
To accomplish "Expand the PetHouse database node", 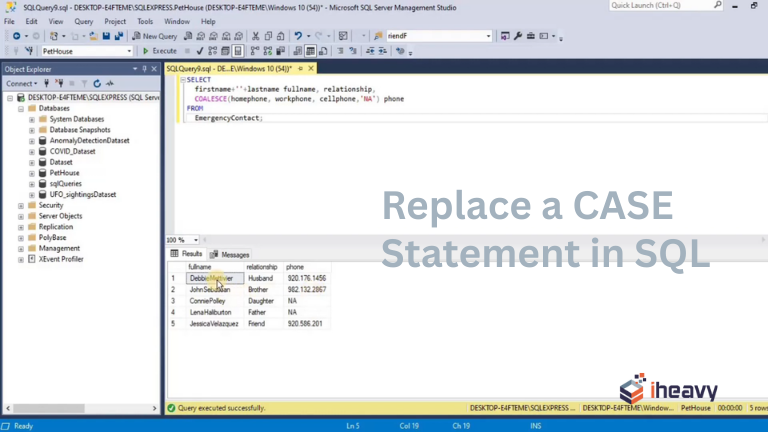I will point(32,173).
